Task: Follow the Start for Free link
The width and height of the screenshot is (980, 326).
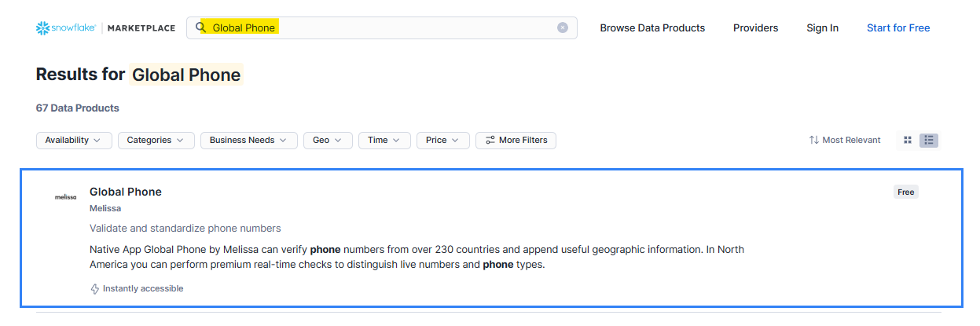Action: pyautogui.click(x=898, y=27)
